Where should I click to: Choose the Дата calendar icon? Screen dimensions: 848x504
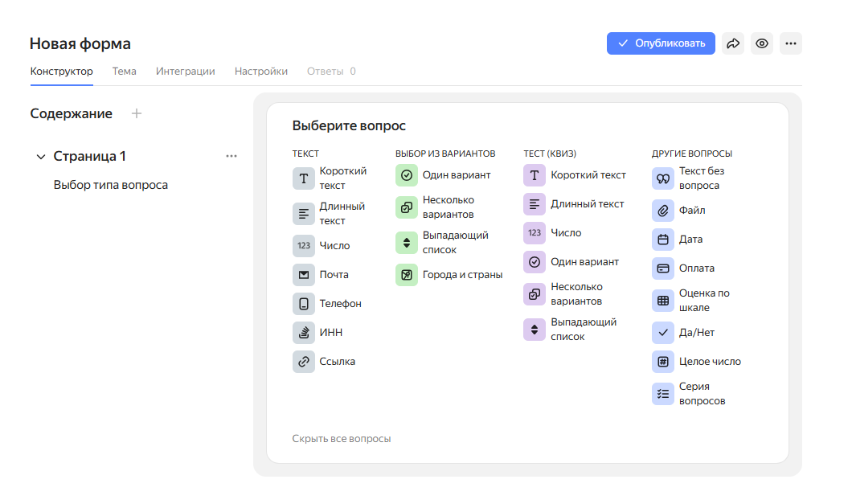(x=663, y=240)
